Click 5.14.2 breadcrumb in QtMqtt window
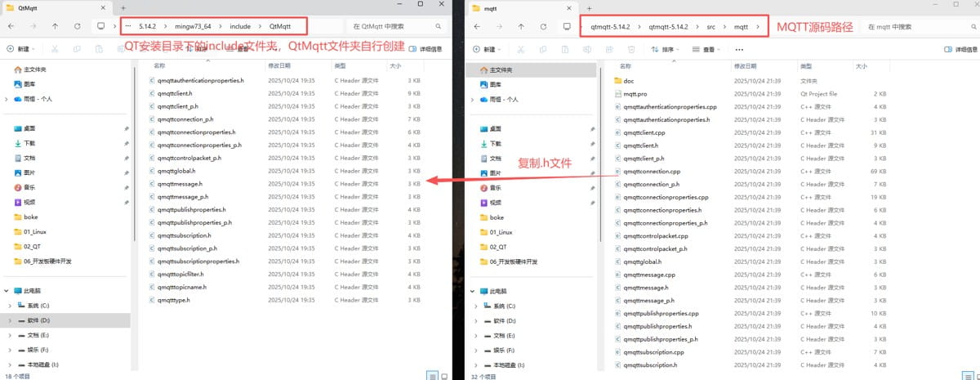 (x=148, y=27)
